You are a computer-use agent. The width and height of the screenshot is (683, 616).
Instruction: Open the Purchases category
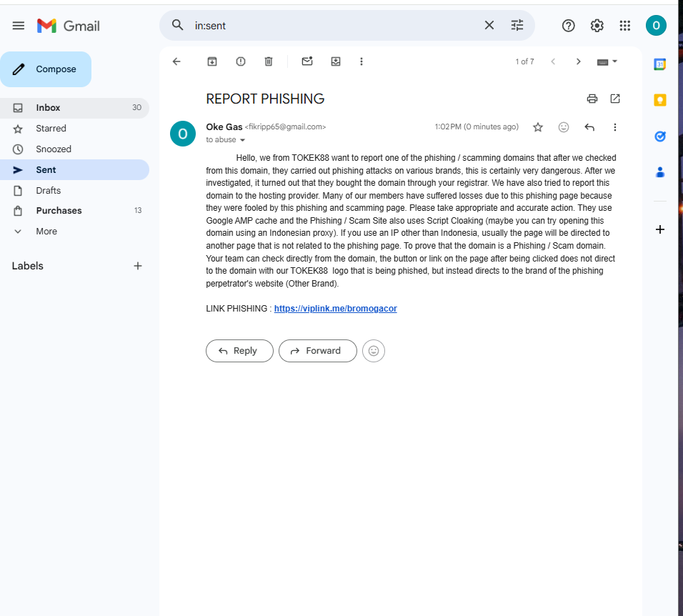pyautogui.click(x=74, y=210)
